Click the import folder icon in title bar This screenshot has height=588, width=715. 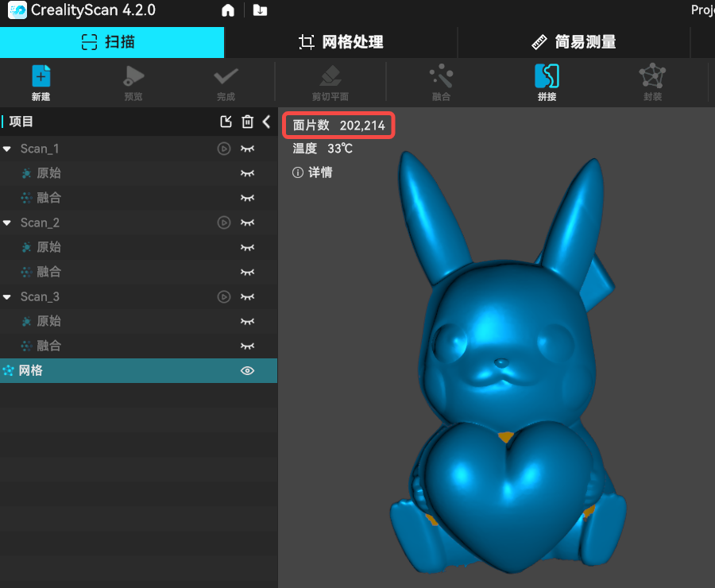260,10
